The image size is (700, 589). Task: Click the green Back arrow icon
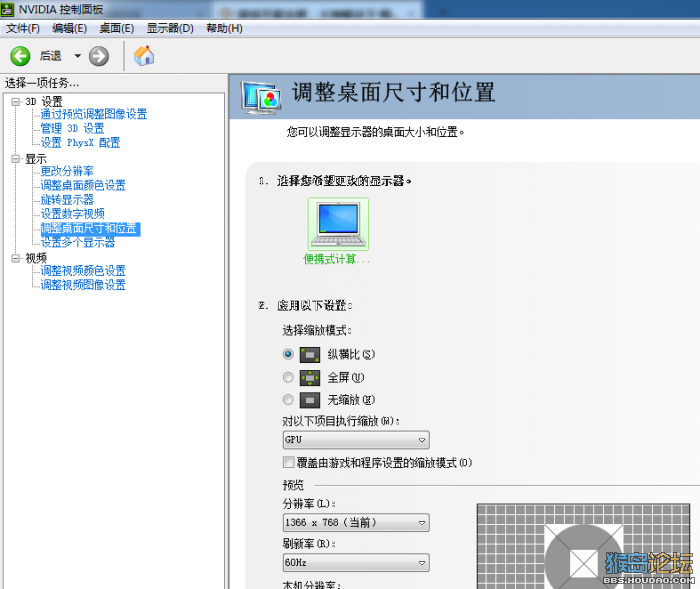pyautogui.click(x=21, y=56)
